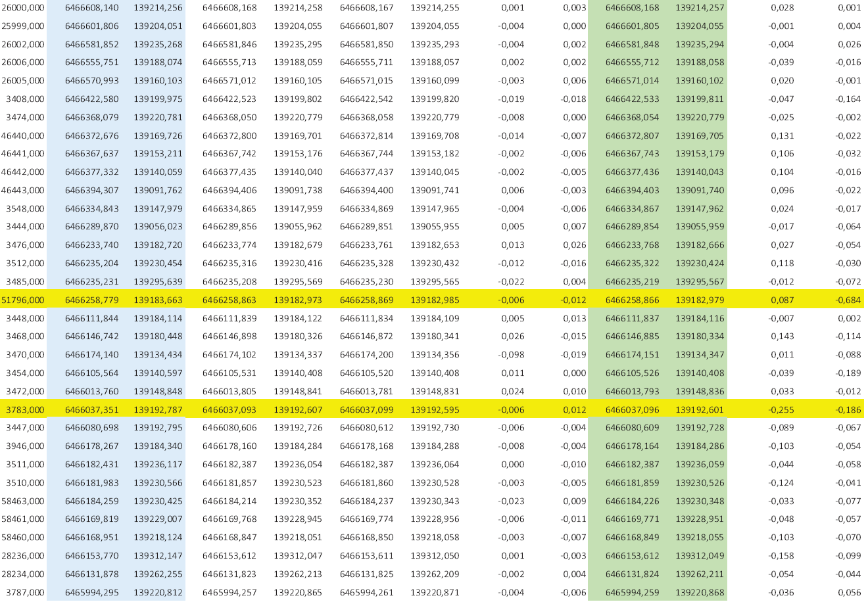This screenshot has height=602, width=868.
Task: Select the ID cell 46442,000
Action: click(x=23, y=172)
